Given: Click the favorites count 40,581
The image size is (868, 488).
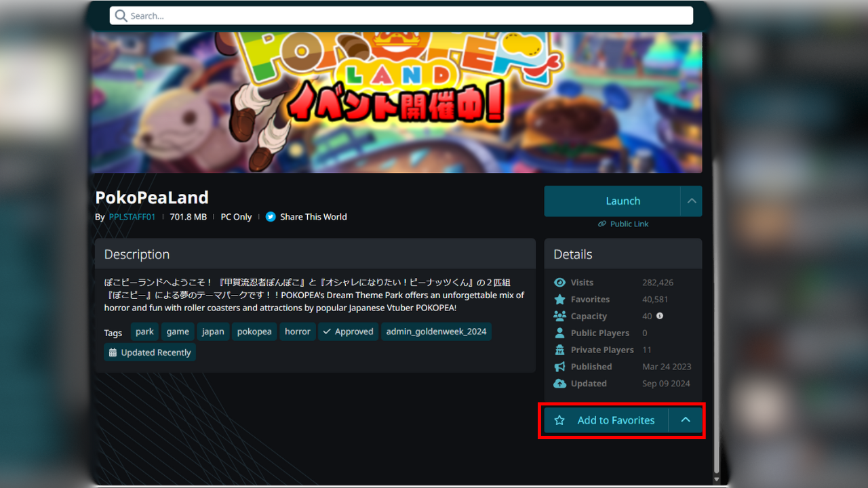Looking at the screenshot, I should pos(655,300).
